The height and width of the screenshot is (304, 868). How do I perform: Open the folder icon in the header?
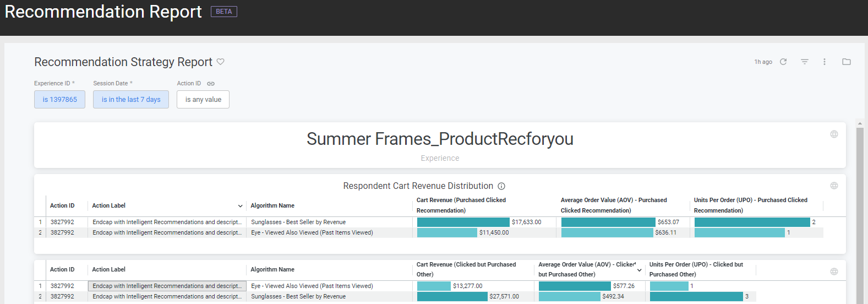[x=847, y=62]
